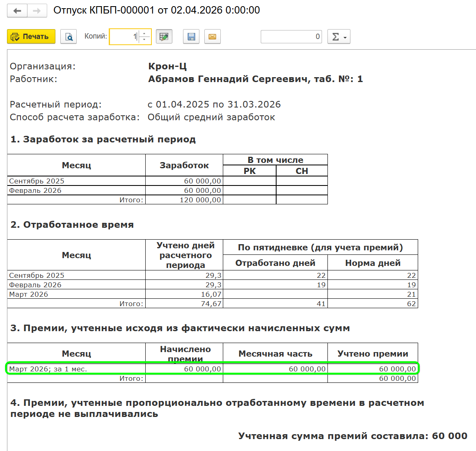Screen dimensions: 476x451
Task: Save the document with the diskette icon
Action: (x=191, y=37)
